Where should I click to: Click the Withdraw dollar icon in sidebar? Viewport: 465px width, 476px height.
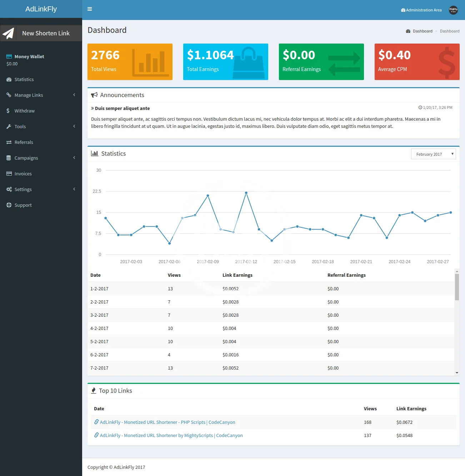8,111
